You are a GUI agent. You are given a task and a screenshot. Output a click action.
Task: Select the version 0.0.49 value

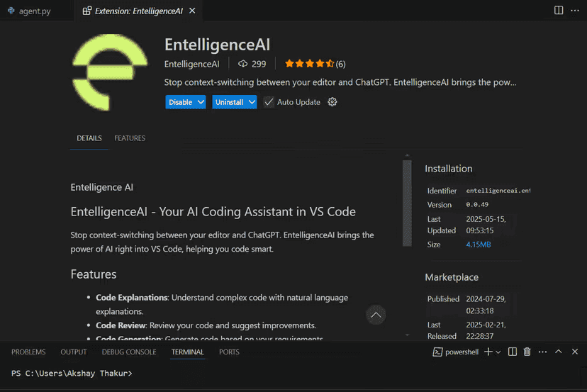coord(477,205)
